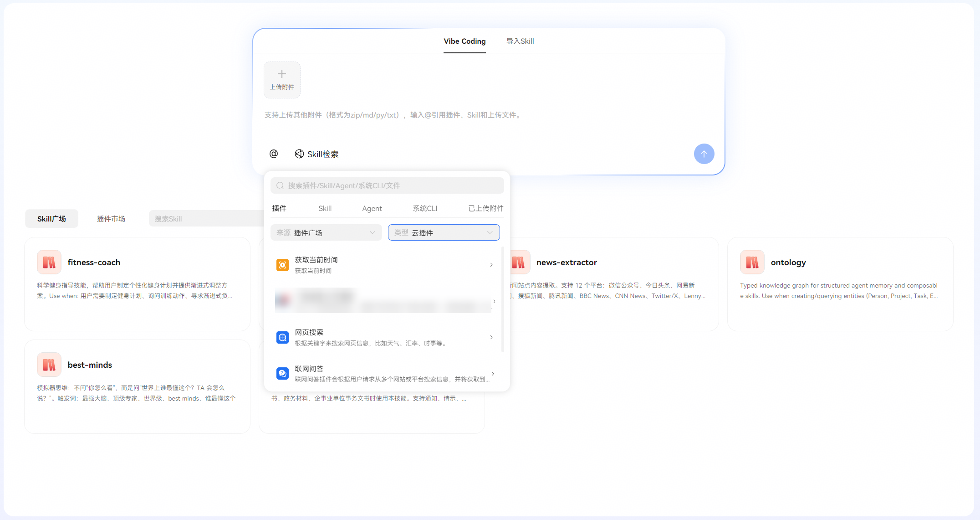This screenshot has width=980, height=520.
Task: Click the magnifier icon in the popup search box
Action: [280, 185]
